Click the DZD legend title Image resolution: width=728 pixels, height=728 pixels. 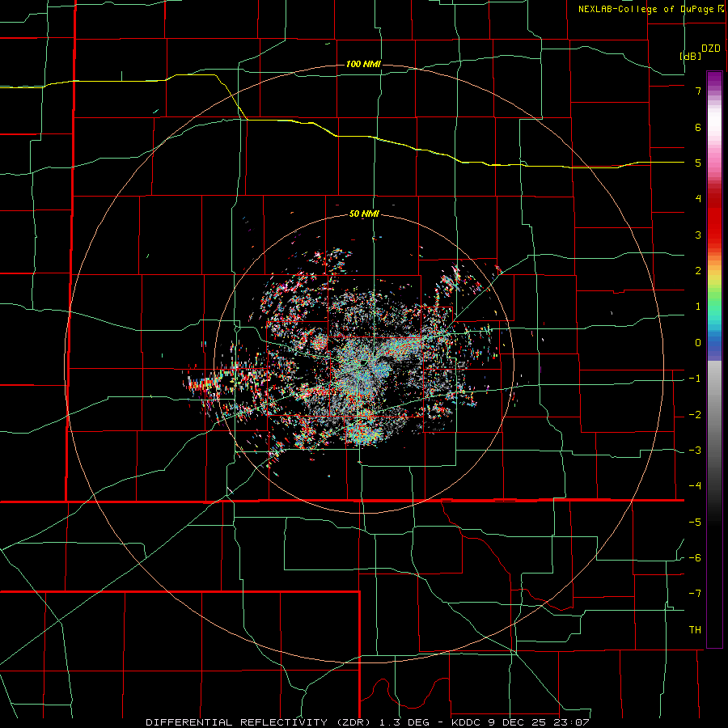(x=711, y=49)
